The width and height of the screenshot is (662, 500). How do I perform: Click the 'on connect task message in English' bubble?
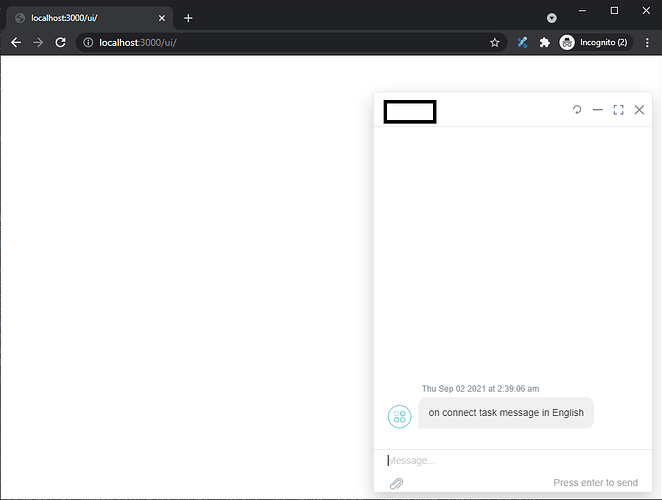[506, 412]
